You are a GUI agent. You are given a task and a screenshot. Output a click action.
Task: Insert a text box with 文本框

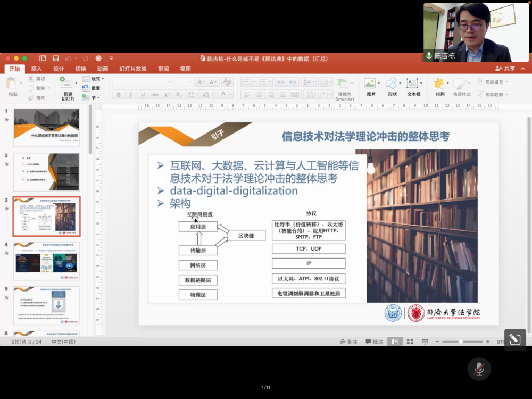tap(413, 84)
